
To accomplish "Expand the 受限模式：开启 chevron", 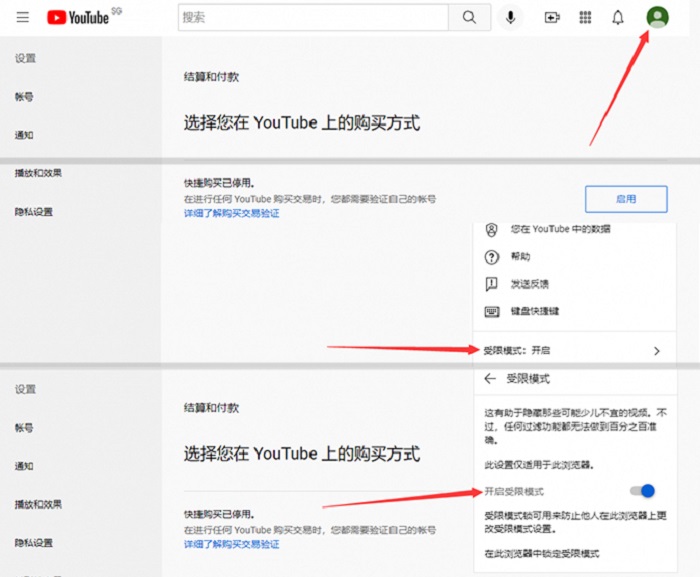I will pos(657,351).
